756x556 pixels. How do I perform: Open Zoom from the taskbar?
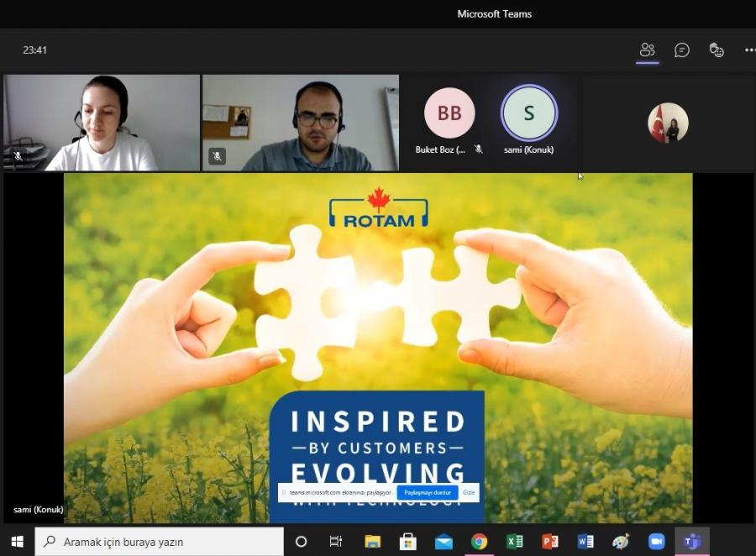point(656,542)
